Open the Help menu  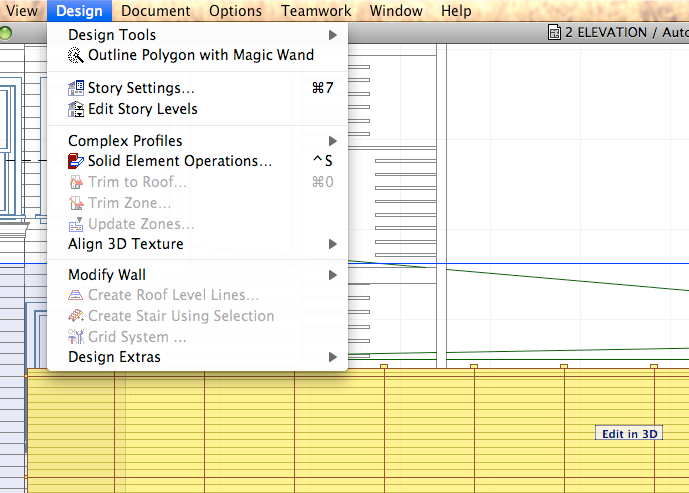456,11
